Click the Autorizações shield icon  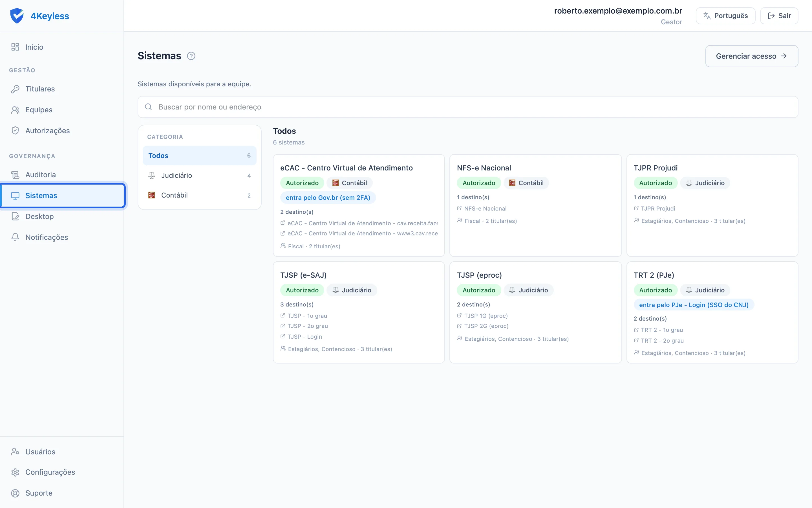[x=15, y=130]
